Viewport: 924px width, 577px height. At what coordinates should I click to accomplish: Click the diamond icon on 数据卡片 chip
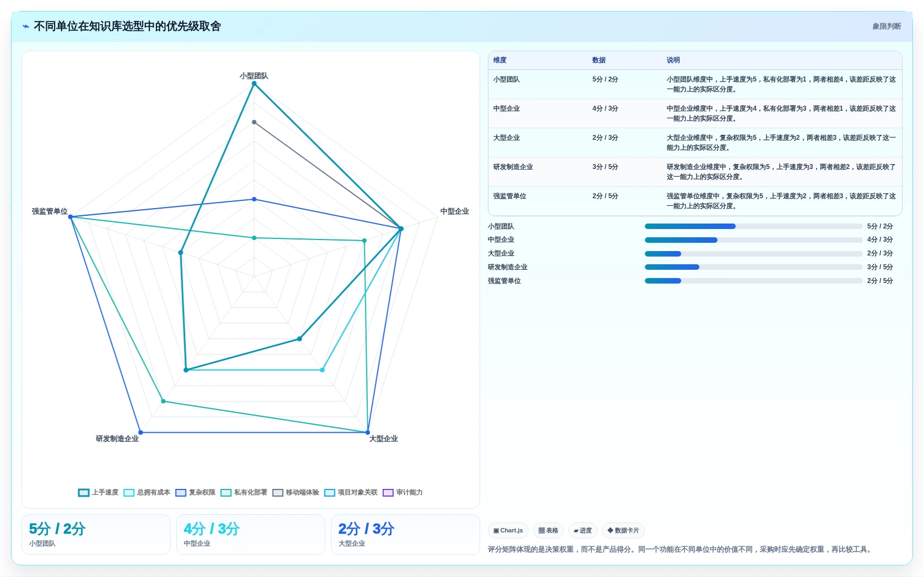(610, 531)
